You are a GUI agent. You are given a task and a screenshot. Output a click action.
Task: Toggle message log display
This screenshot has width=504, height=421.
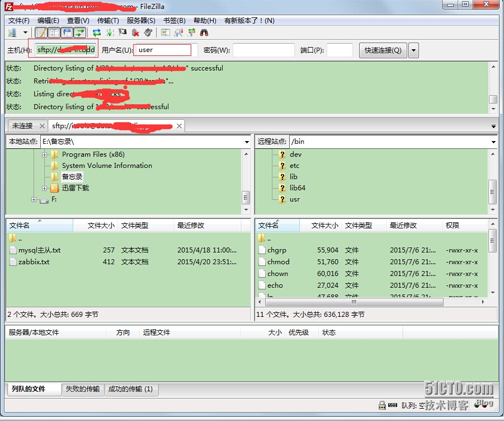(41, 32)
